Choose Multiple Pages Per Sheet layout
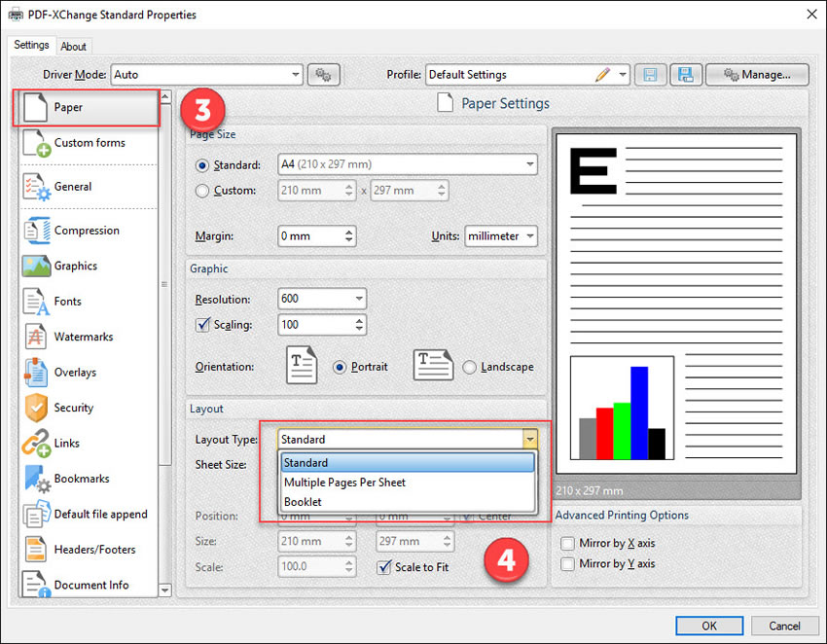 tap(408, 483)
